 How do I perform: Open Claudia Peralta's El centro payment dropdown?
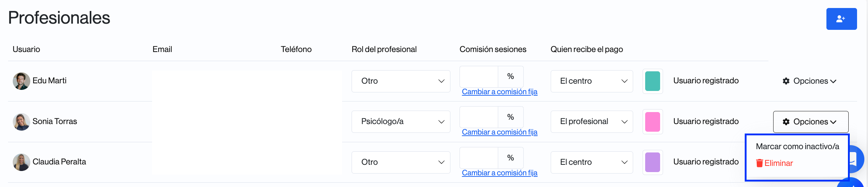click(x=591, y=162)
